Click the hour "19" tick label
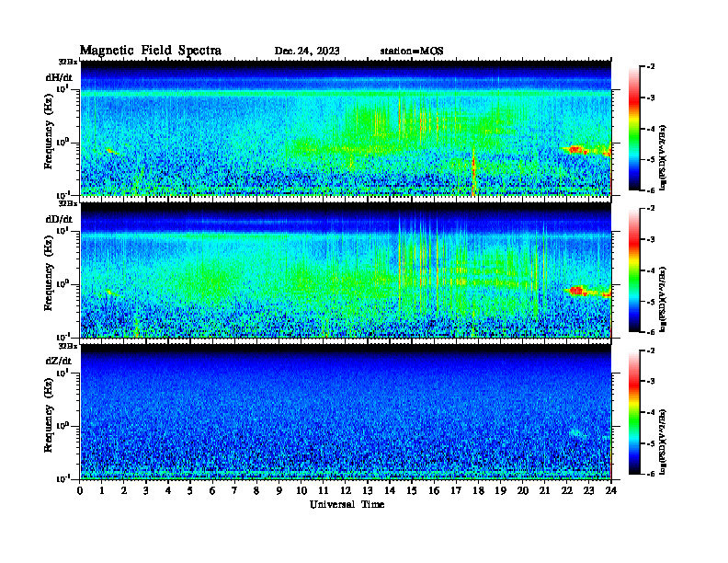The height and width of the screenshot is (563, 728). pyautogui.click(x=500, y=491)
